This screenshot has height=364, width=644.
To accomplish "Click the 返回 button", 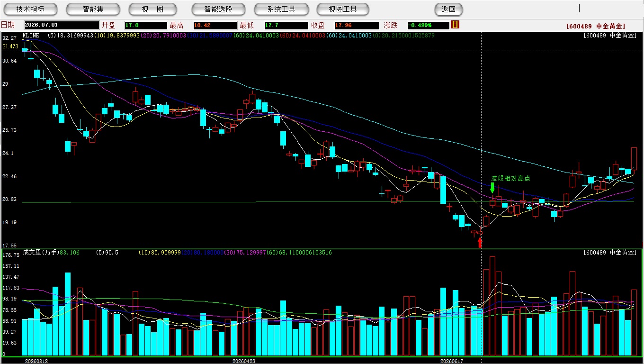I will pyautogui.click(x=448, y=9).
